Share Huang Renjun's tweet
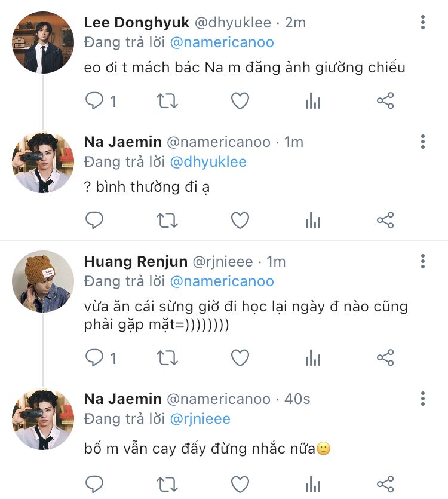This screenshot has height=499, width=448. click(385, 358)
